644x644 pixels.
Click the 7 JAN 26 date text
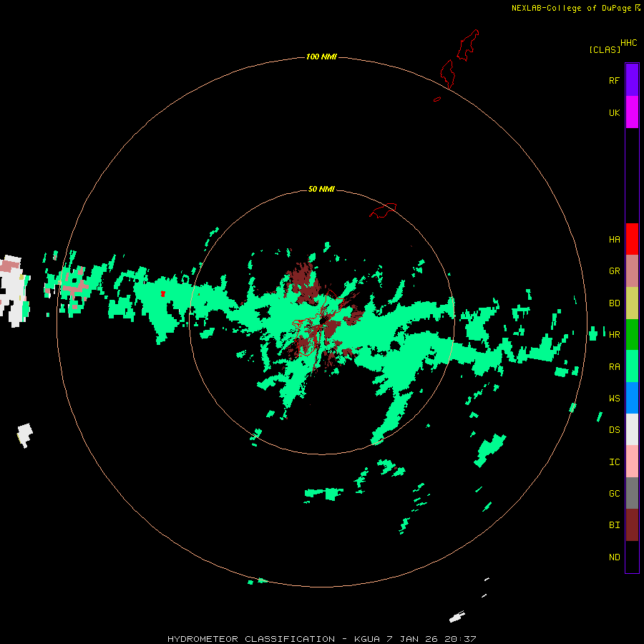tap(412, 639)
